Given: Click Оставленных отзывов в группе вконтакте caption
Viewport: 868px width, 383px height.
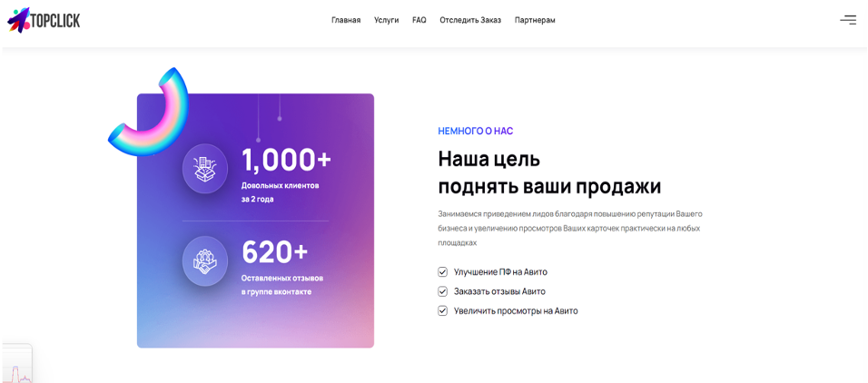Looking at the screenshot, I should [x=282, y=284].
